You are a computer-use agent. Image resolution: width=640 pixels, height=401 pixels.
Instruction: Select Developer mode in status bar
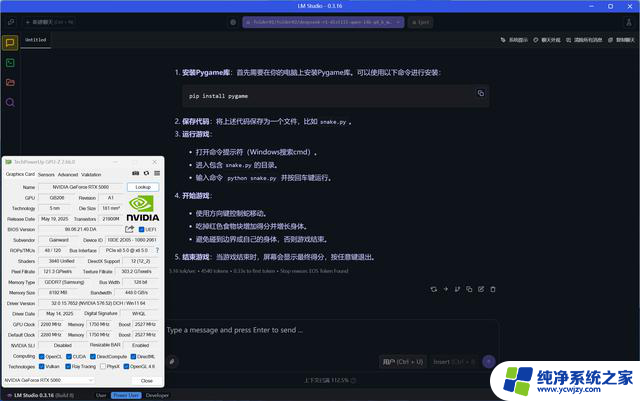tap(157, 395)
